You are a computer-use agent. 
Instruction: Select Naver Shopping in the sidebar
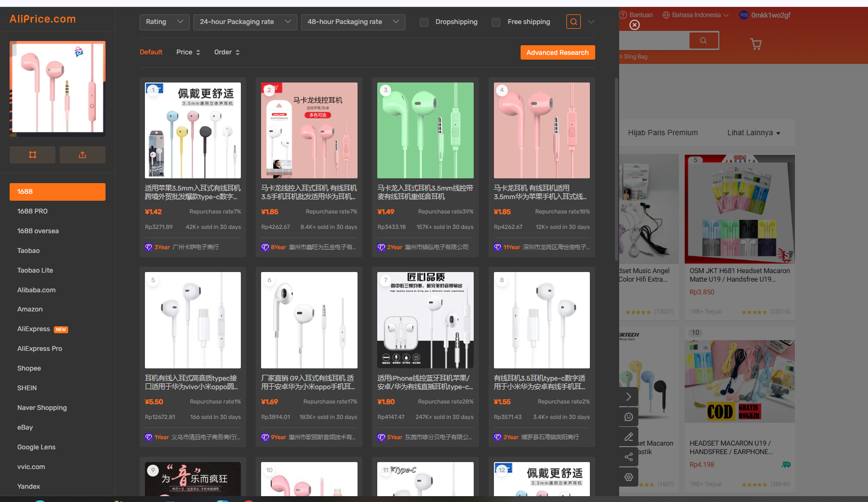(42, 408)
